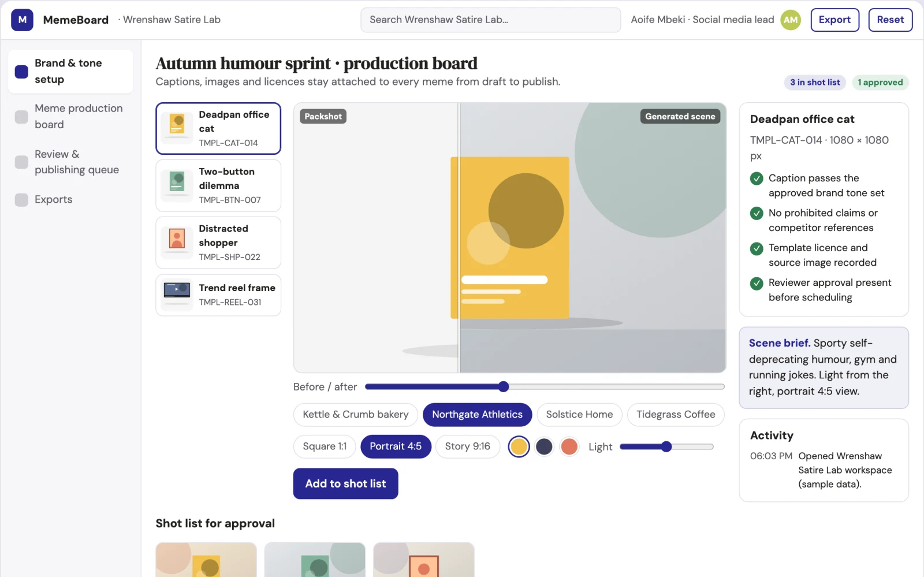Screen dimensions: 924x577
Task: Click the MemeBoard logo icon
Action: 22,20
